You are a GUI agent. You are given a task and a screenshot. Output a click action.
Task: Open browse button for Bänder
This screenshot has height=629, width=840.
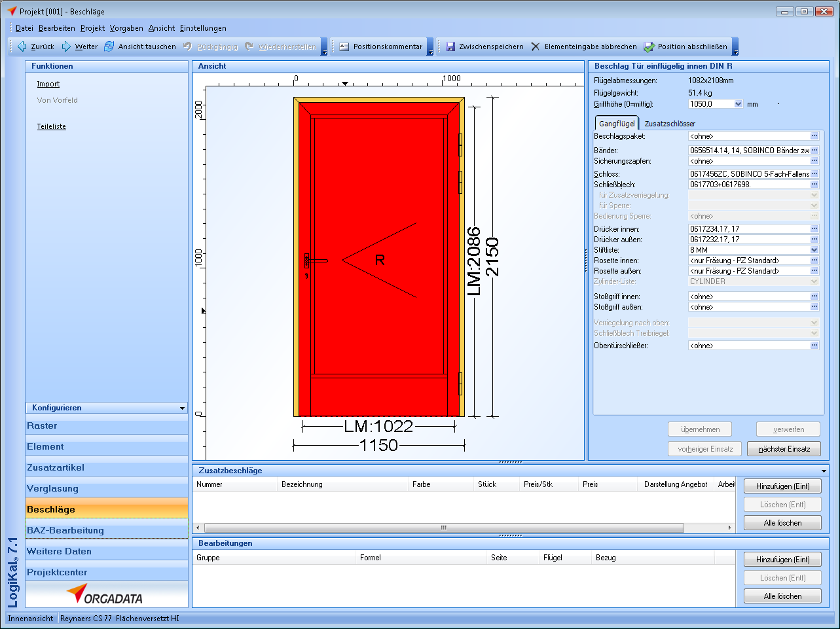(x=814, y=151)
